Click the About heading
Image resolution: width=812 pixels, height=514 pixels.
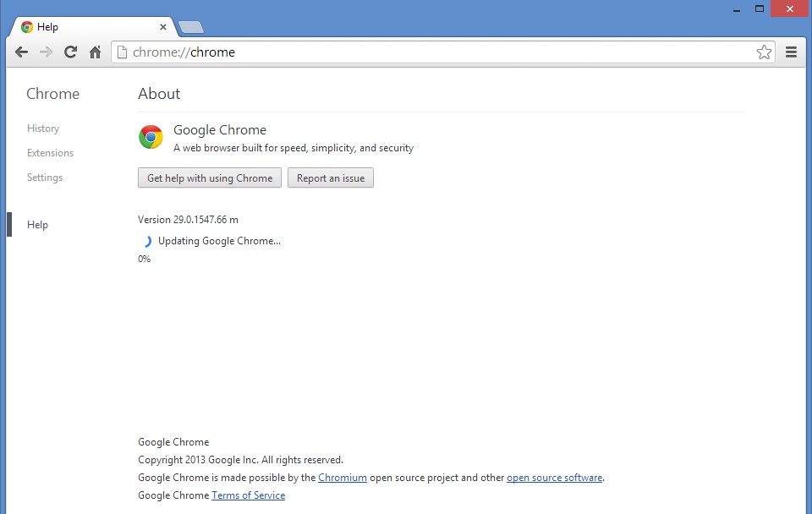pos(159,94)
